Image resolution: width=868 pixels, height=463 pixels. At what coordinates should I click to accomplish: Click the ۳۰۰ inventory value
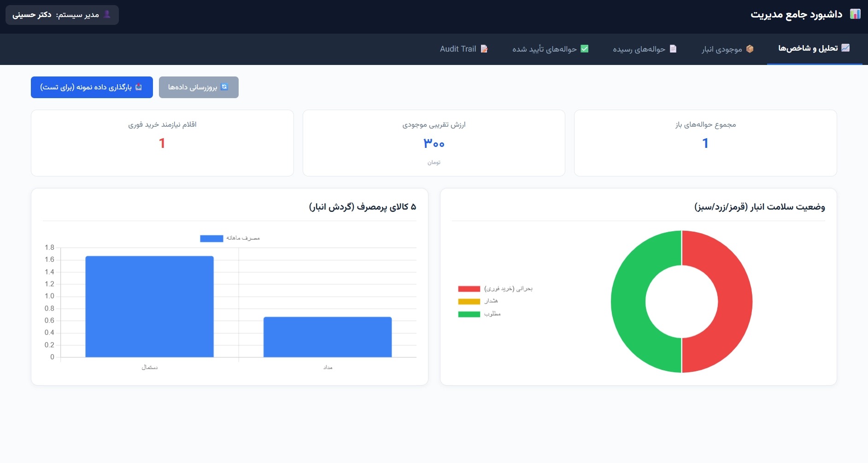[434, 144]
